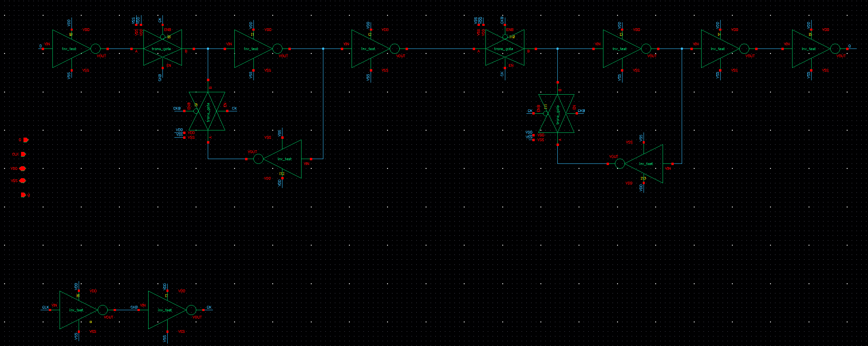Select the D input pin symbol

[26, 140]
